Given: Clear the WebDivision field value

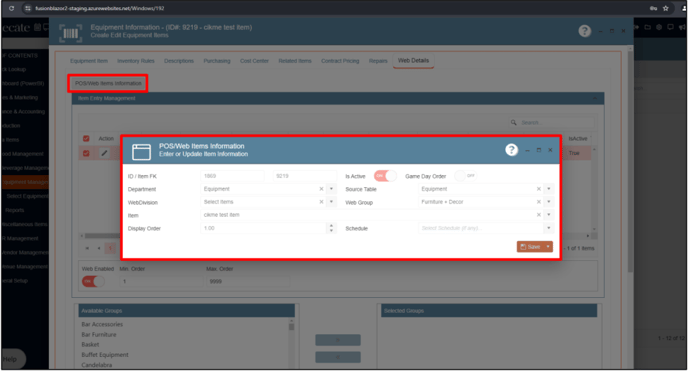Looking at the screenshot, I should click(x=321, y=202).
